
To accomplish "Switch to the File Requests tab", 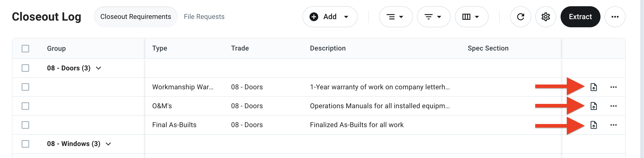I will point(204,17).
